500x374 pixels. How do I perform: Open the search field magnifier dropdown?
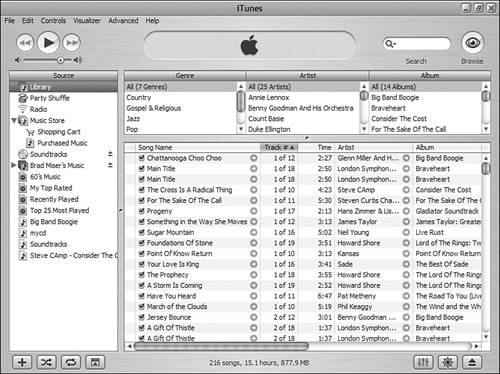click(390, 44)
